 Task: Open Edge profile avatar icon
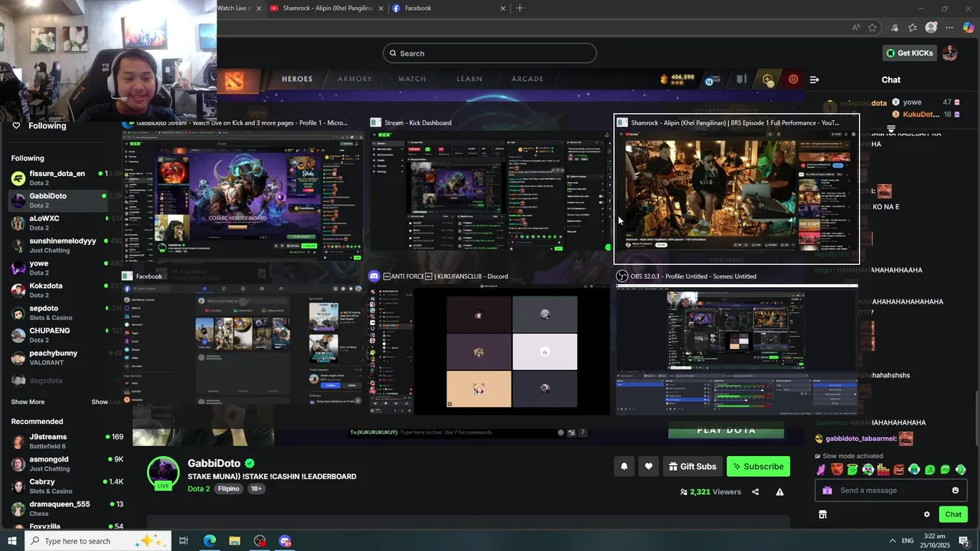click(931, 28)
